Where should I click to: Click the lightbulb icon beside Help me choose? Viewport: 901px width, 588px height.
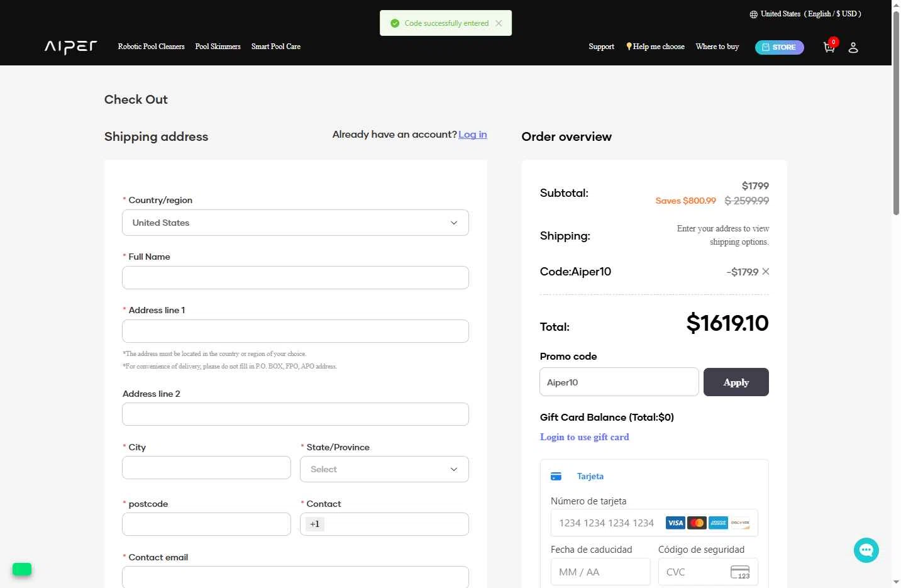pos(629,47)
